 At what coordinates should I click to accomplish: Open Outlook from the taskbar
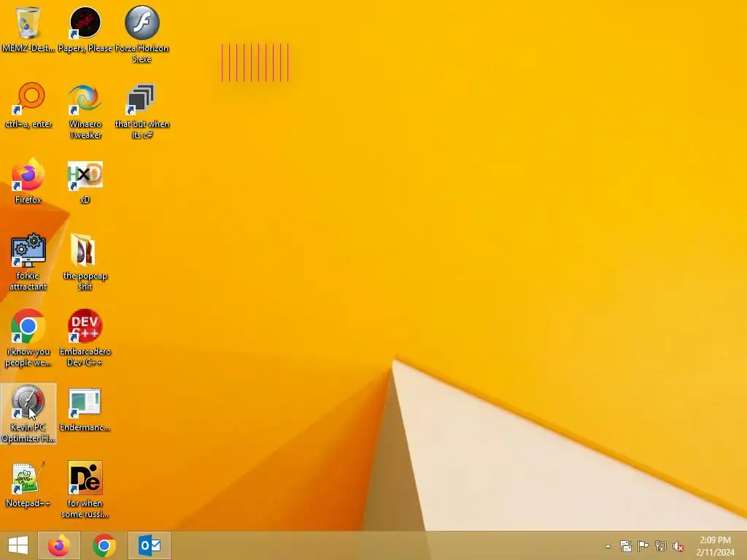click(149, 545)
